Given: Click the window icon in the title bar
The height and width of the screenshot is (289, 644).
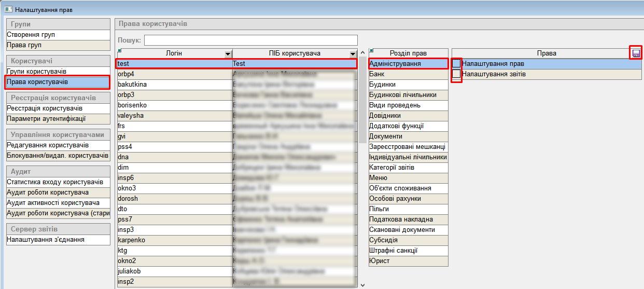Looking at the screenshot, I should [x=8, y=9].
